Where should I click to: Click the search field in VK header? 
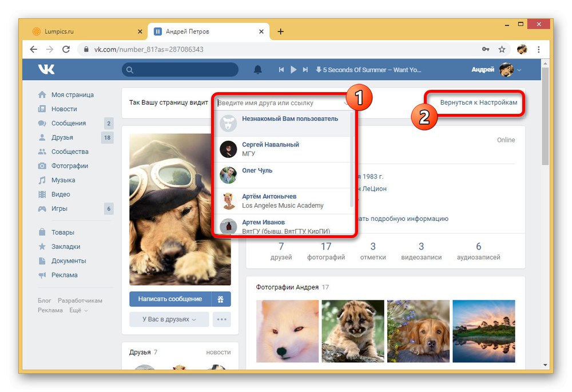pos(180,69)
